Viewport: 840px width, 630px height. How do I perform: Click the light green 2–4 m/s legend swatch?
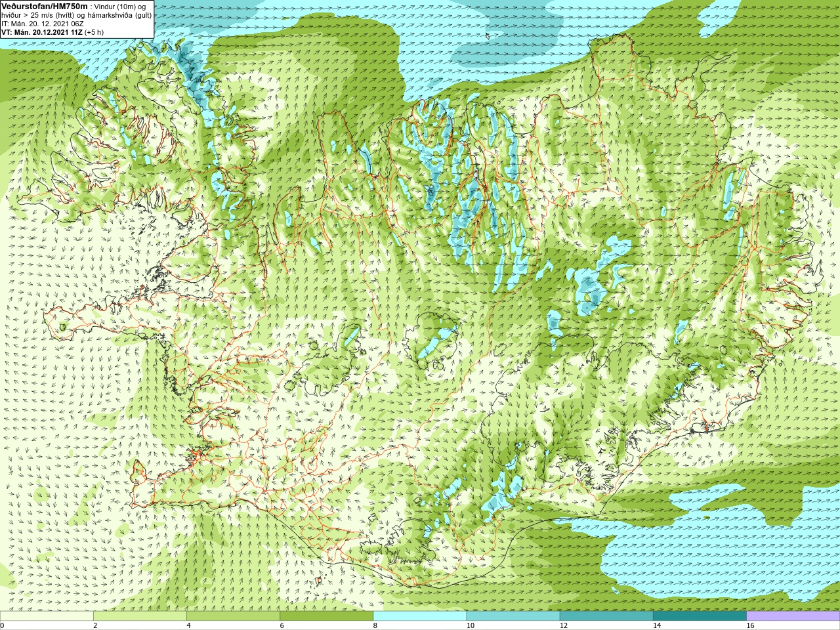click(x=140, y=616)
